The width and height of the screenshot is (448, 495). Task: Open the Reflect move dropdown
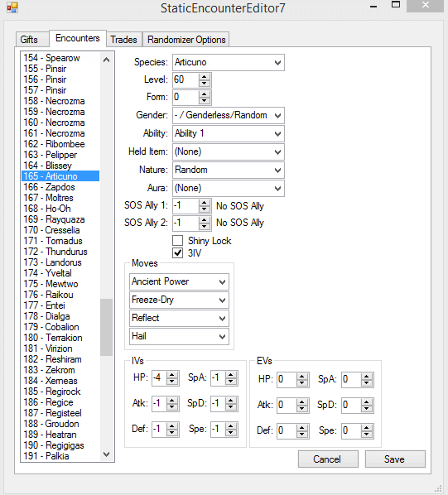pos(179,318)
